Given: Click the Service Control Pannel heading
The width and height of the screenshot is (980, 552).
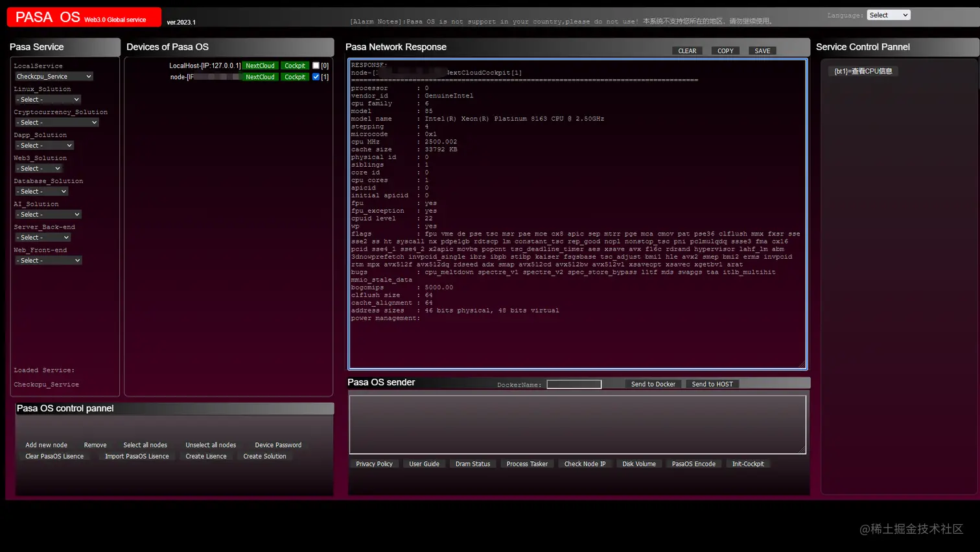Looking at the screenshot, I should (x=863, y=47).
